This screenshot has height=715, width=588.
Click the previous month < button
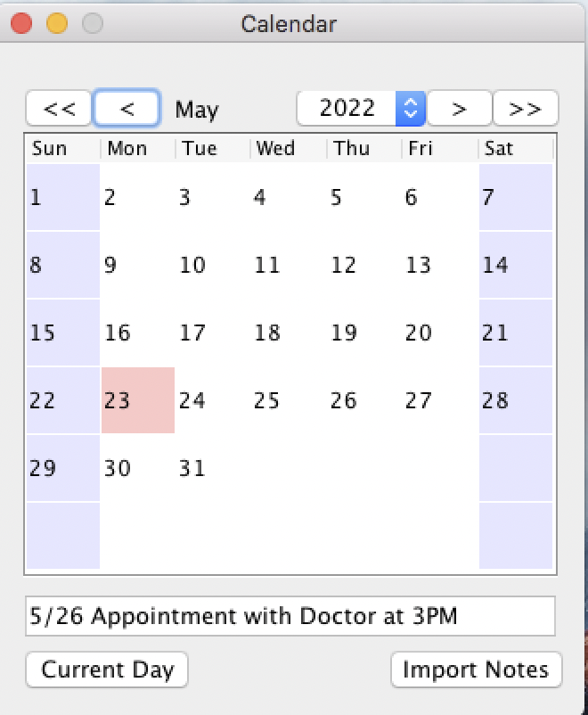(127, 108)
